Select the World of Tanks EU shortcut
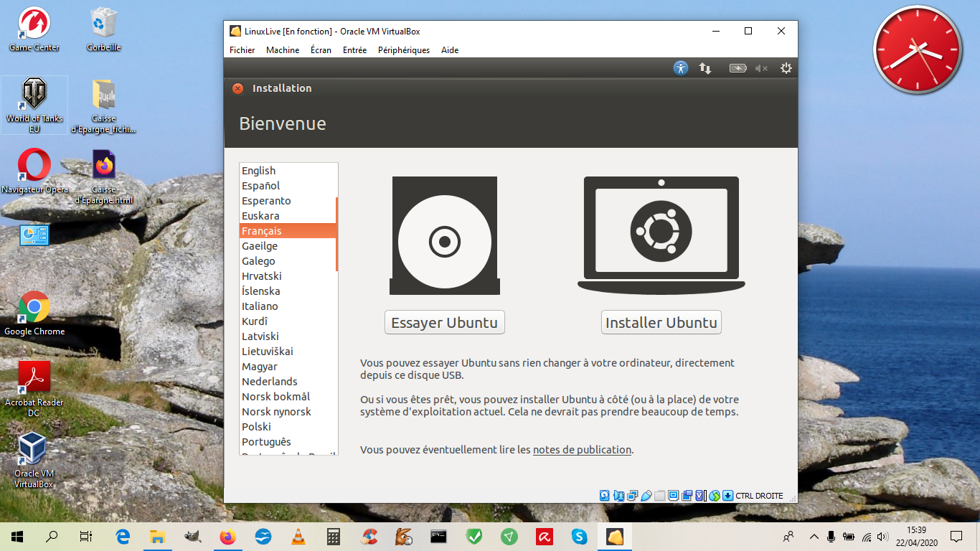Screen dimensions: 980x551 [34, 105]
